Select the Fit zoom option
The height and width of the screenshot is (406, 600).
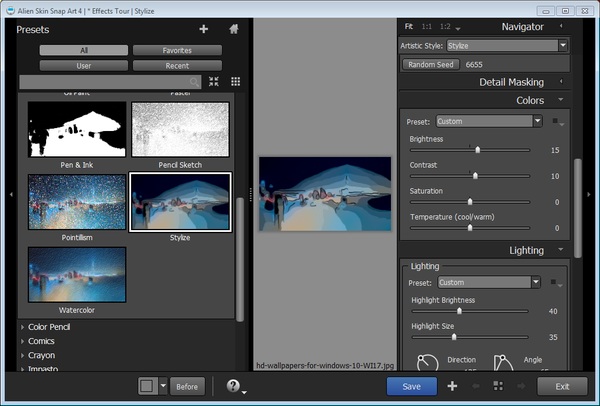pos(408,26)
